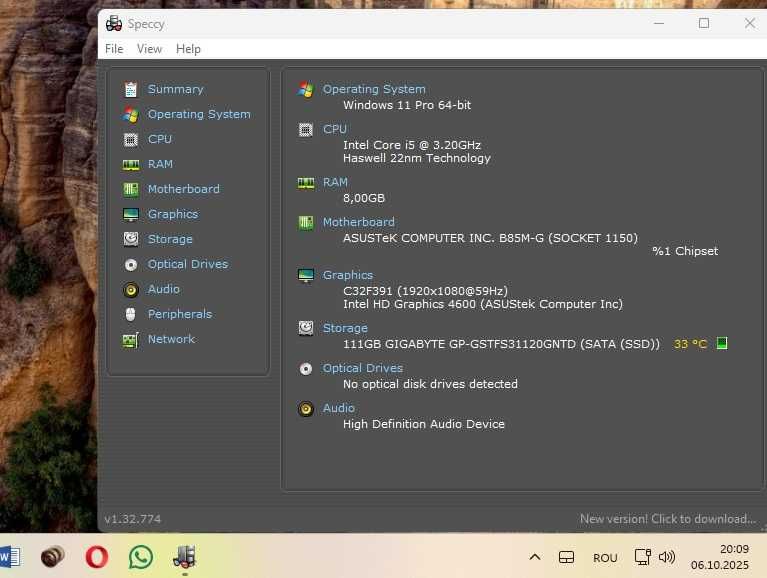Click Graphics heading link in summary
Image resolution: width=767 pixels, height=578 pixels.
348,275
